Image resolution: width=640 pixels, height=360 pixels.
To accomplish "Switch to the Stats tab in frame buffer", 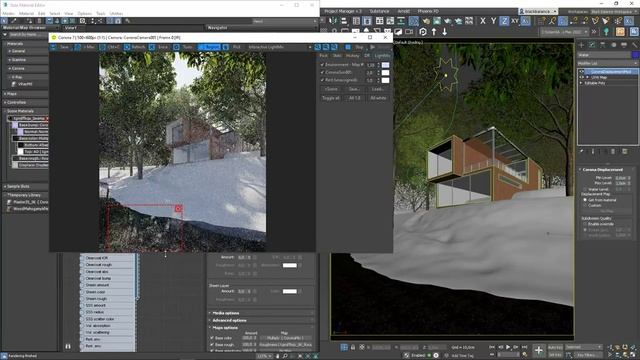I will (x=337, y=56).
